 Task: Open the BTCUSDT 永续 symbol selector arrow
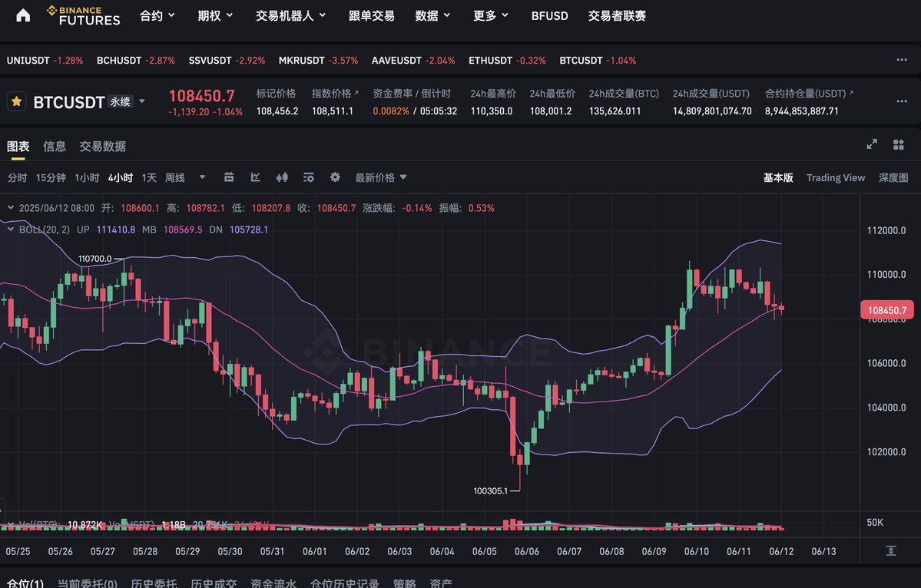[141, 101]
